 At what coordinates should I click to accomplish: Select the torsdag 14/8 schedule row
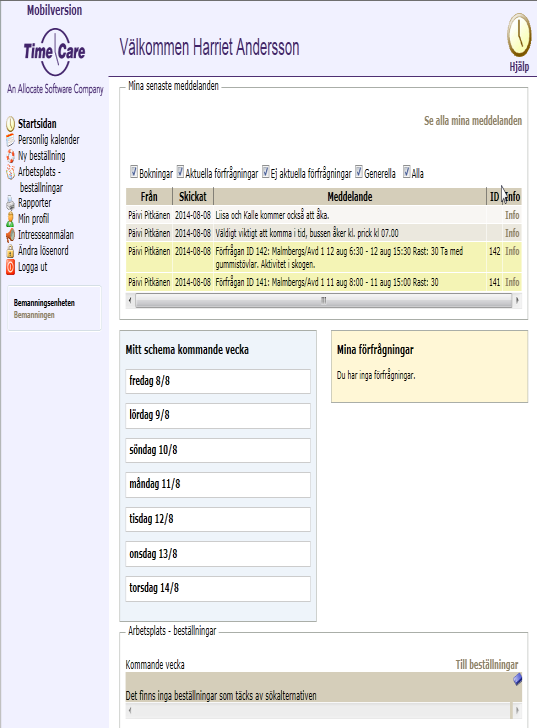click(218, 589)
